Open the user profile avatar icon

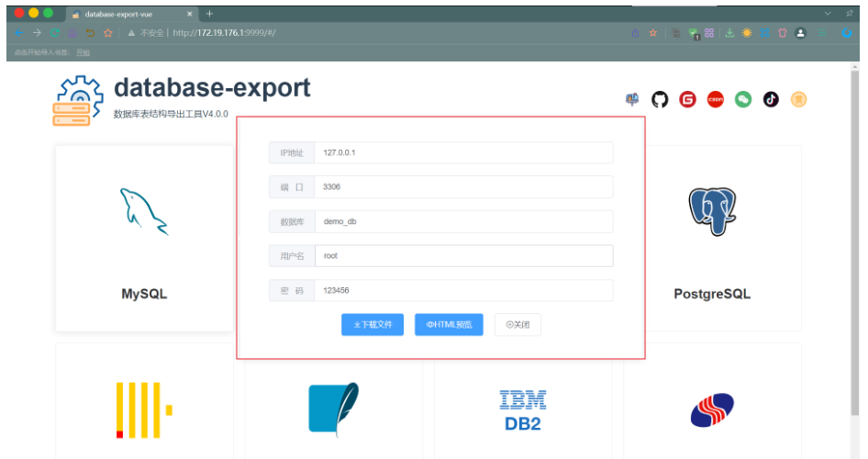800,33
